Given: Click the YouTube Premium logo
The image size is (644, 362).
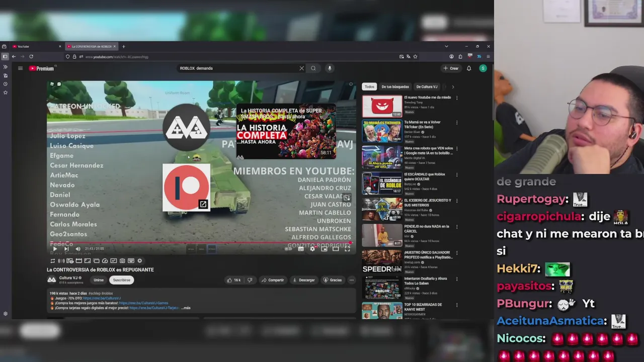Looking at the screenshot, I should (41, 68).
